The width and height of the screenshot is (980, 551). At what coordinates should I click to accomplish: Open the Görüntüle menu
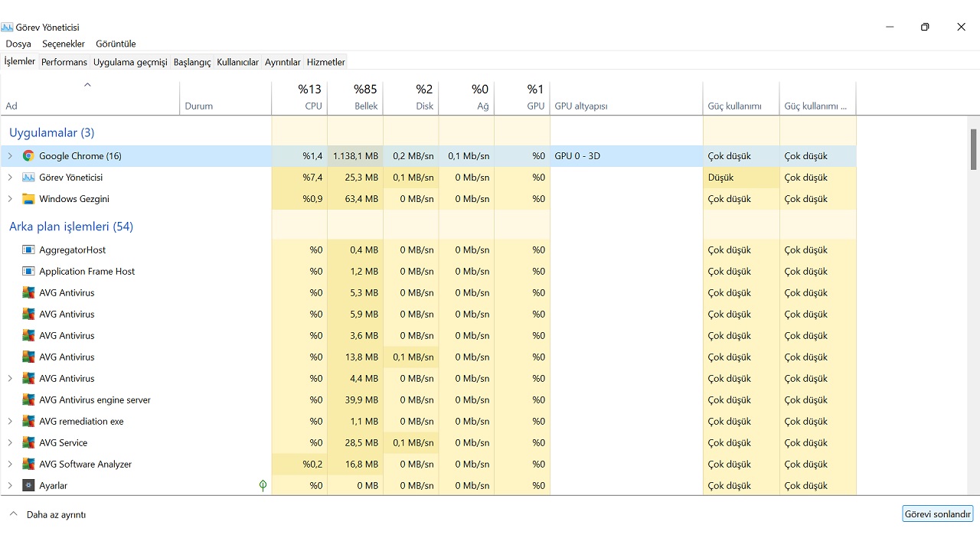(116, 44)
